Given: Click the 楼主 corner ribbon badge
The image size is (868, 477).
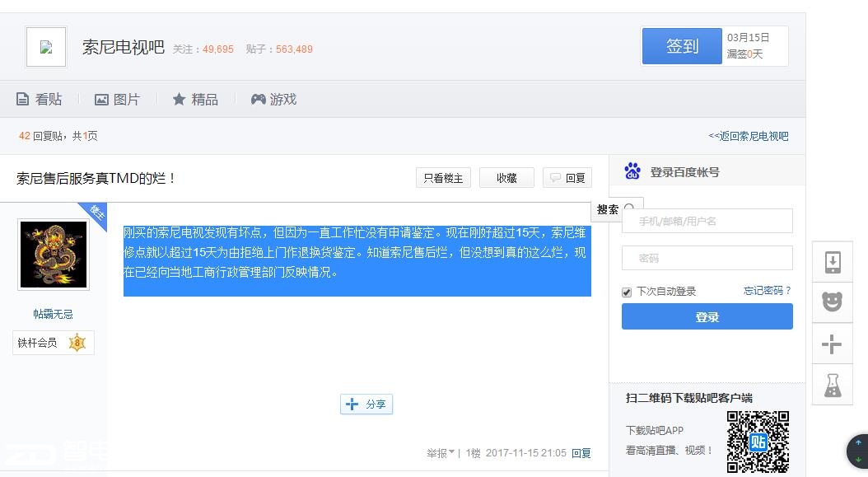Looking at the screenshot, I should (x=95, y=213).
